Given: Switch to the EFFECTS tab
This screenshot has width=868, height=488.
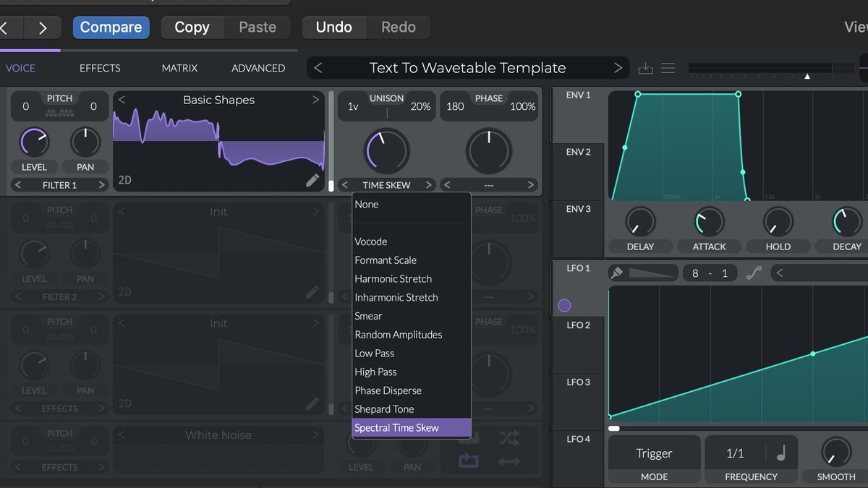Looking at the screenshot, I should click(100, 68).
